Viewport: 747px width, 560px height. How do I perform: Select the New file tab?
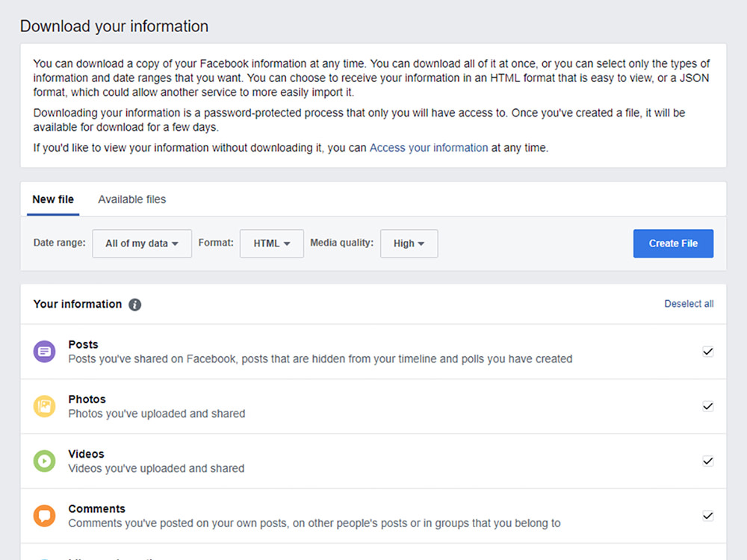[52, 199]
